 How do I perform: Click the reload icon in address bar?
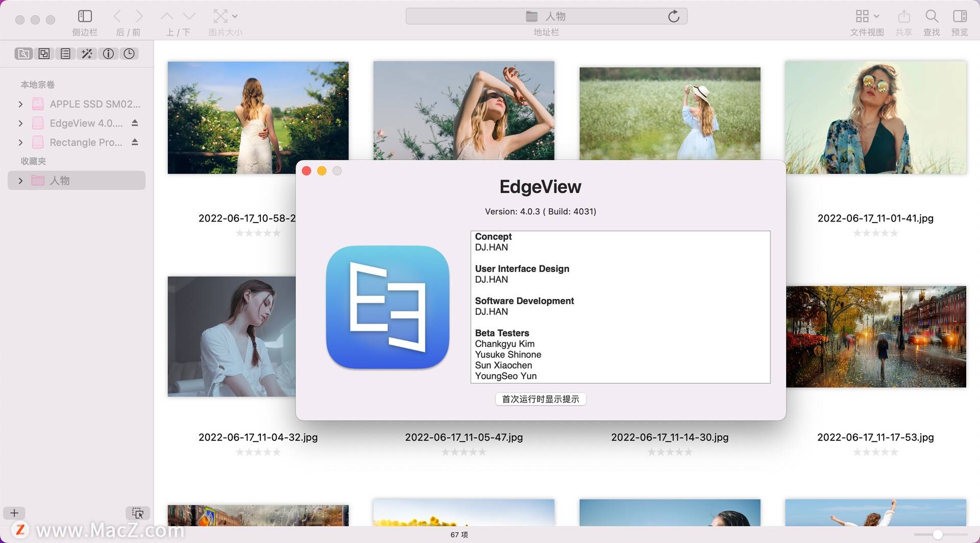tap(674, 16)
